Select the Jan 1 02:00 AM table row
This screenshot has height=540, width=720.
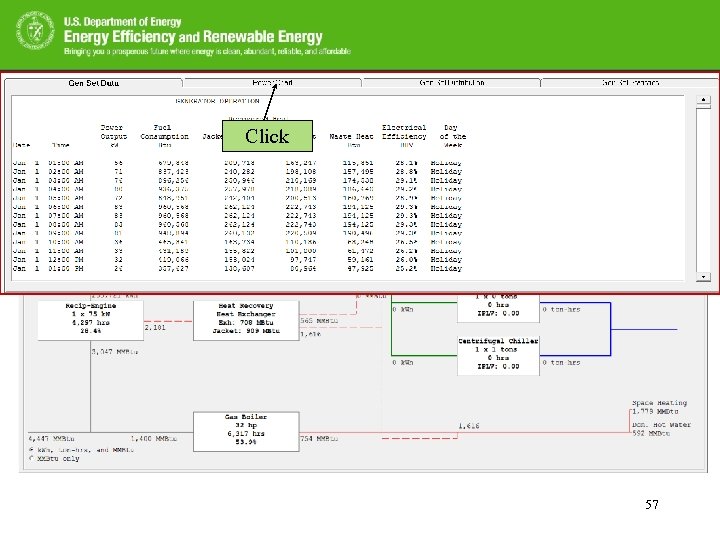tap(237, 171)
